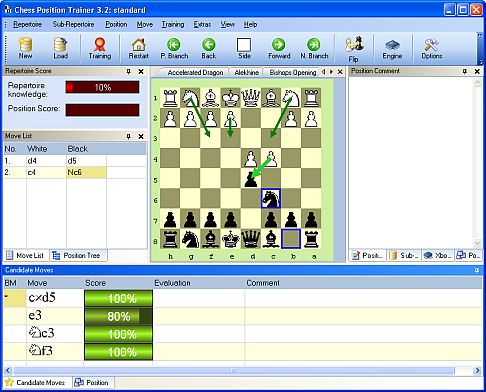Open the Load repertoire icon

[x=60, y=48]
